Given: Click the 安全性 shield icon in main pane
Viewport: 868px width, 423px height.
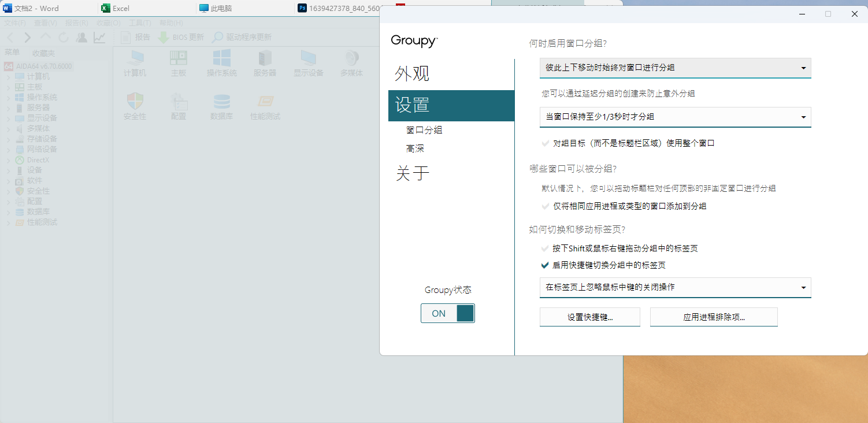Looking at the screenshot, I should pyautogui.click(x=135, y=102).
